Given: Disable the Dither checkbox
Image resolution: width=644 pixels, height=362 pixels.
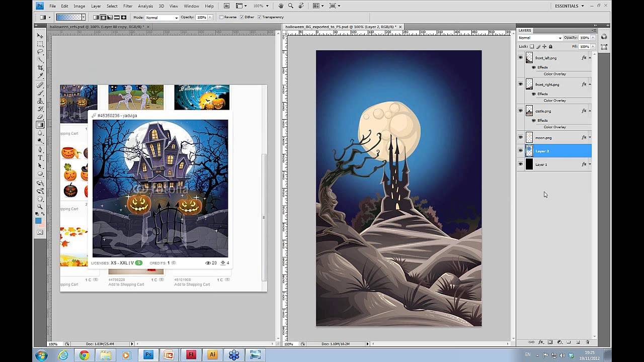Looking at the screenshot, I should click(242, 17).
